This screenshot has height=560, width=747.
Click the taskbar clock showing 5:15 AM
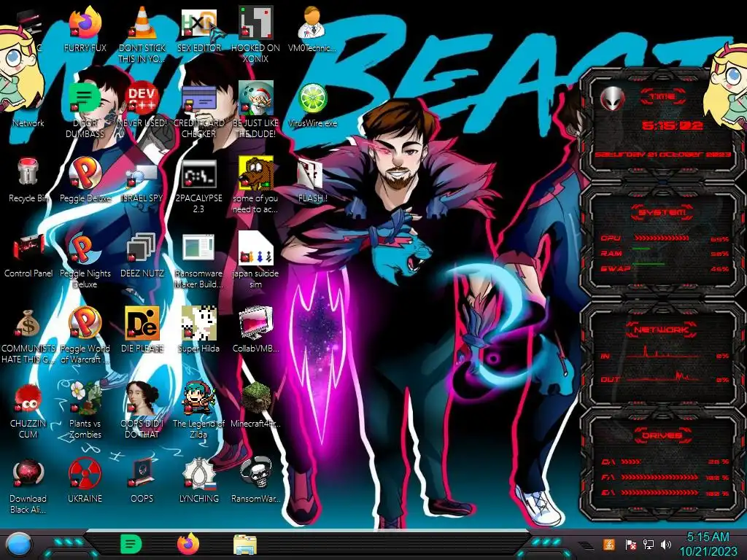coord(708,545)
